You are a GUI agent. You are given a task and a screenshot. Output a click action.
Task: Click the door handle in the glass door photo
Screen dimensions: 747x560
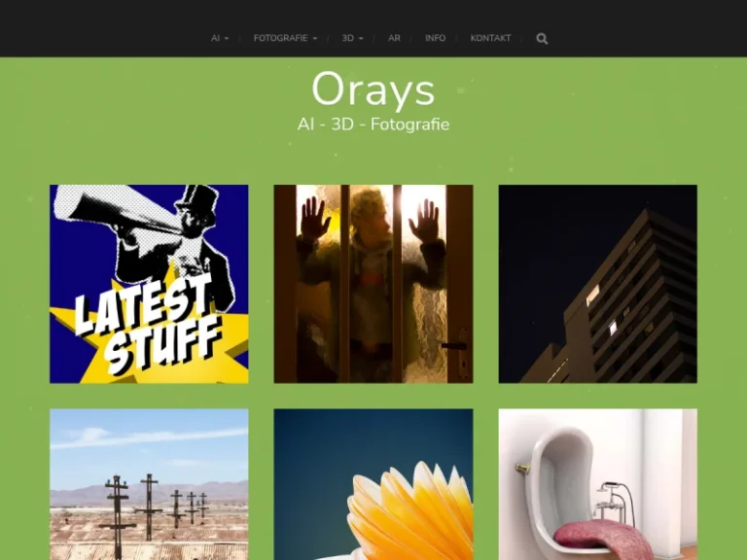455,345
